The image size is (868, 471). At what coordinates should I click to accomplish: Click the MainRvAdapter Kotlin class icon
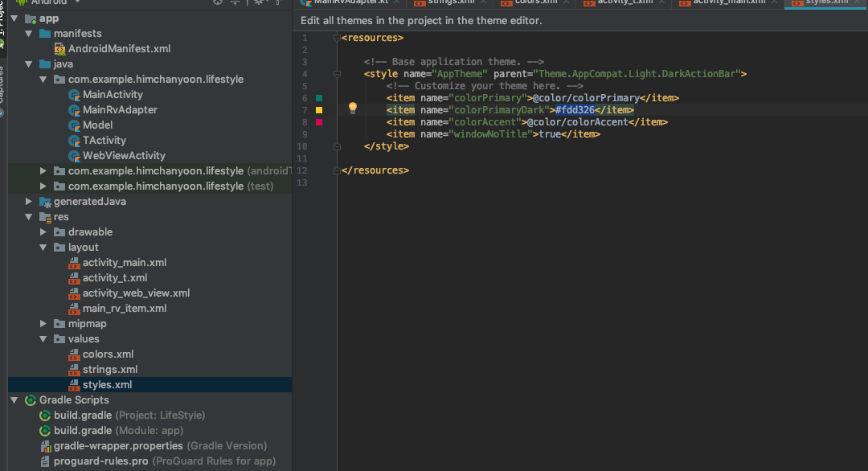click(x=74, y=110)
